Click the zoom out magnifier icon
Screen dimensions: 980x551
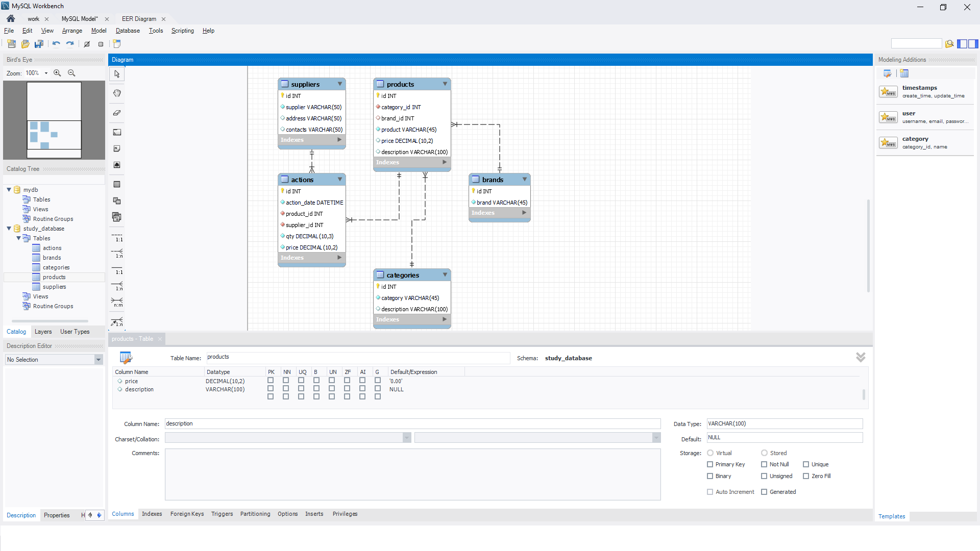click(x=71, y=73)
